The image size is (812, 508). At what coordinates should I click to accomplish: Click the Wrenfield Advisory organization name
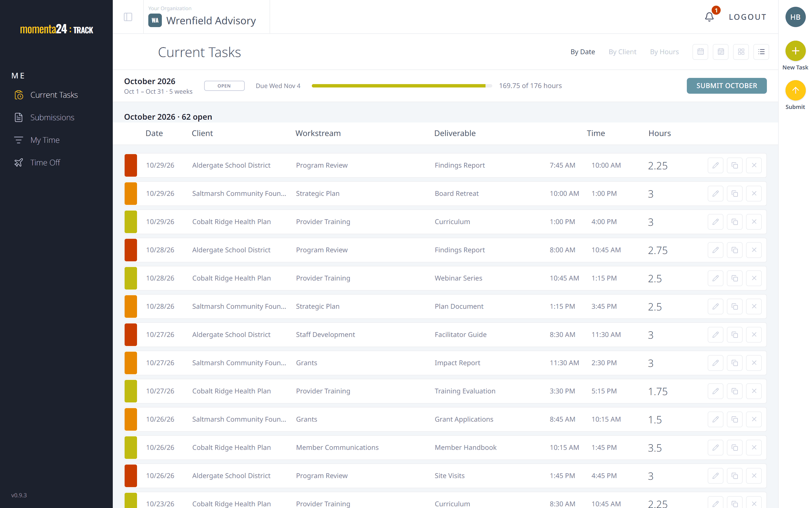point(211,21)
